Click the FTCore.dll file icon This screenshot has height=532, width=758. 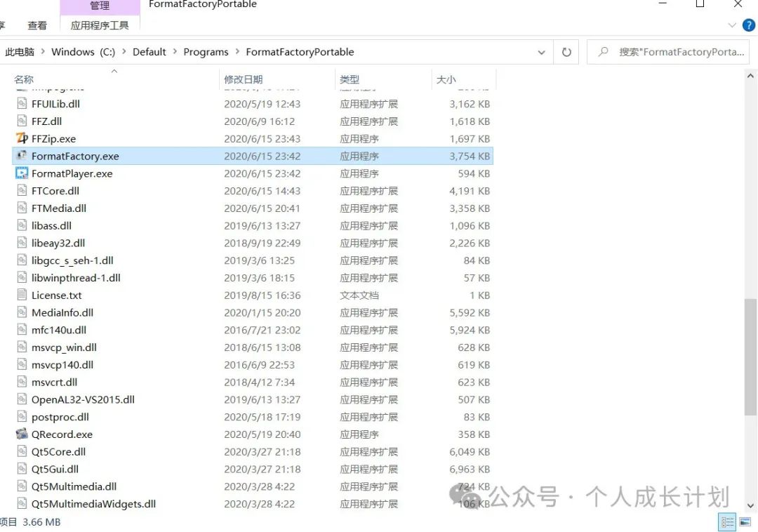pos(22,190)
